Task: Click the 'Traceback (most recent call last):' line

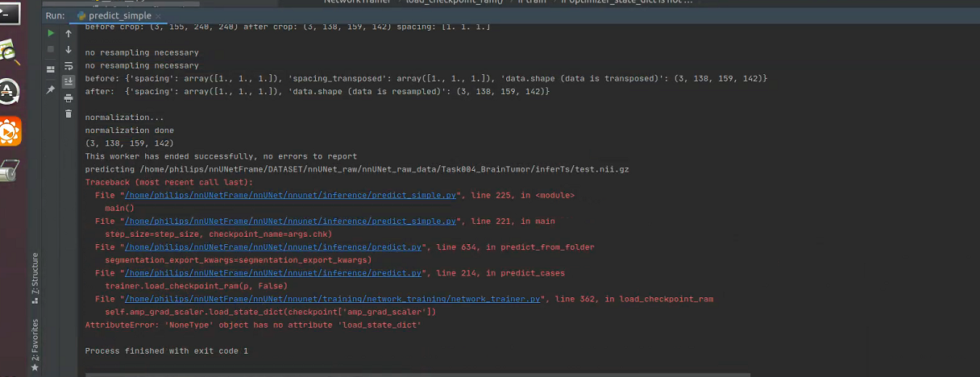Action: [x=169, y=182]
